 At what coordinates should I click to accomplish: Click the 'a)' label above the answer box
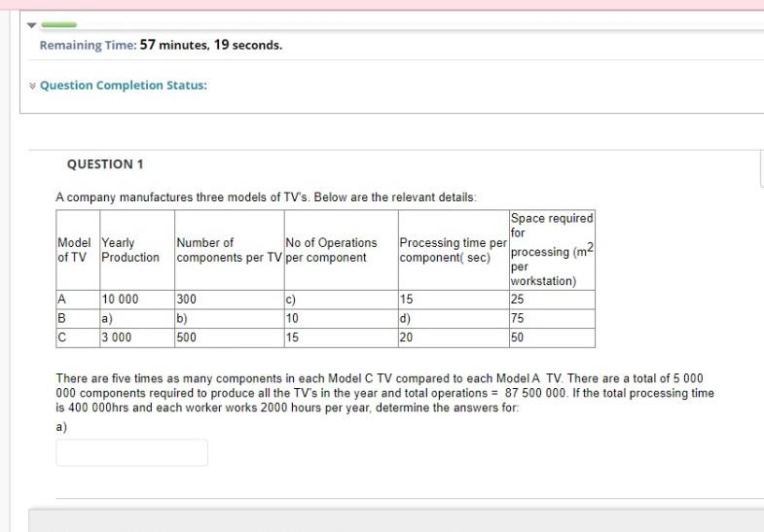61,427
